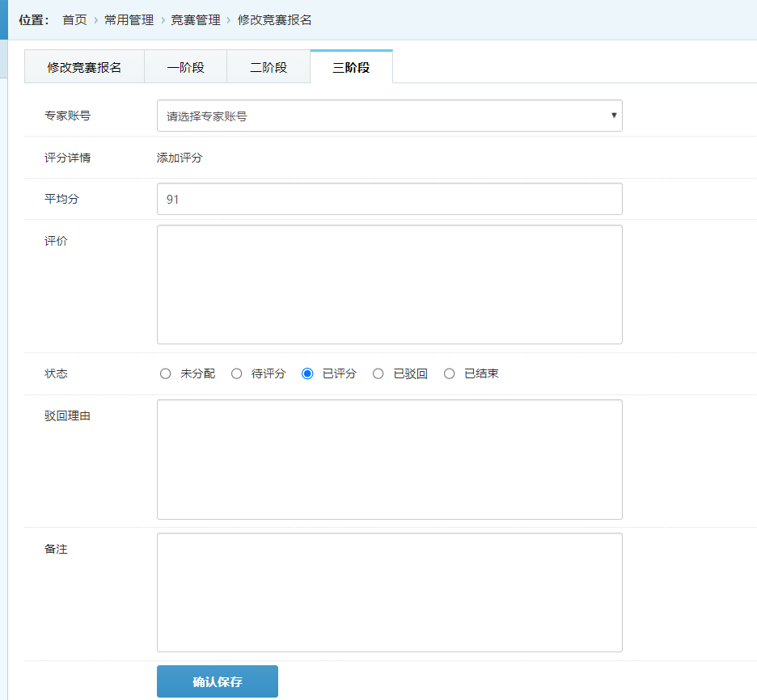Choose the 已评分 radio button
Image resolution: width=757 pixels, height=700 pixels.
(x=307, y=373)
